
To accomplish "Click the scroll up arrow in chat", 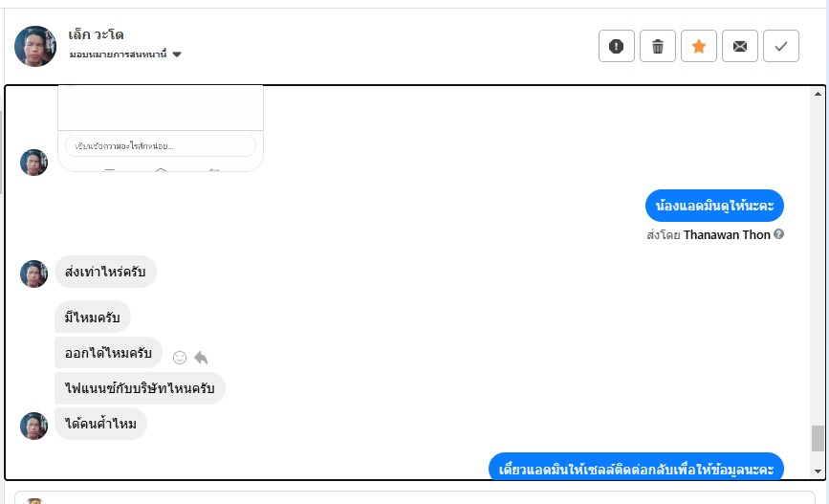I will coord(818,95).
